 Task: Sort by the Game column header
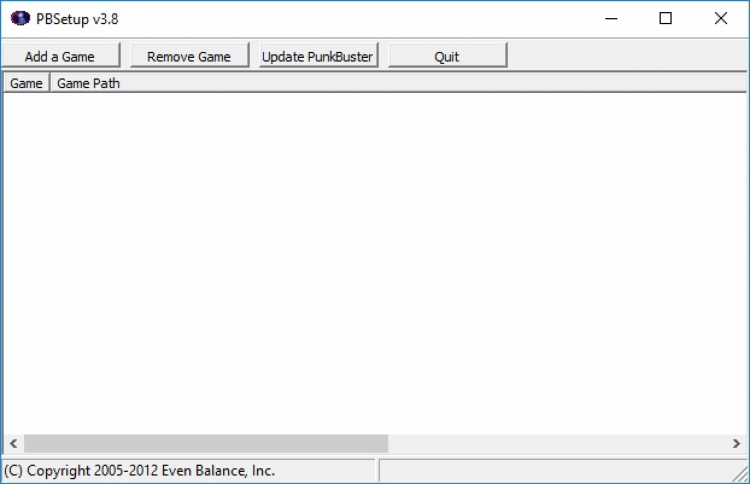point(26,83)
